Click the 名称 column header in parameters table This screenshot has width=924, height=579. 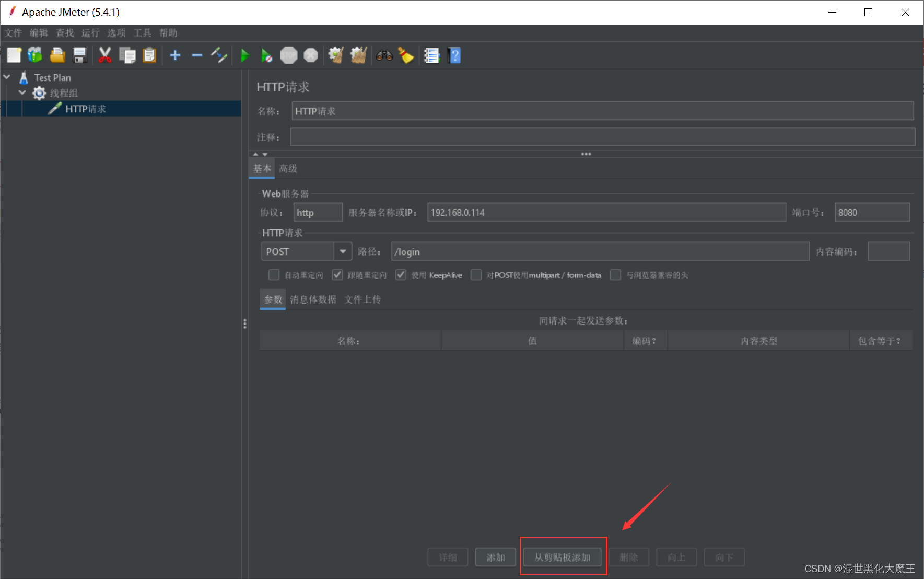point(350,341)
